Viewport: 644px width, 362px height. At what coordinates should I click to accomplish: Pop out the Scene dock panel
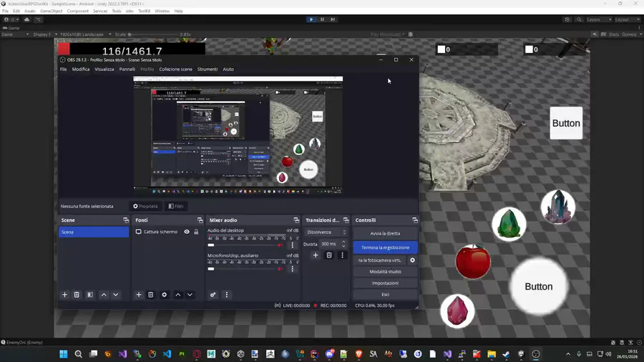coord(126,220)
